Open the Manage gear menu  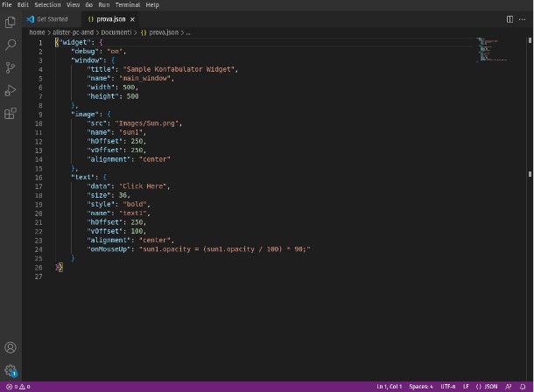(x=11, y=370)
